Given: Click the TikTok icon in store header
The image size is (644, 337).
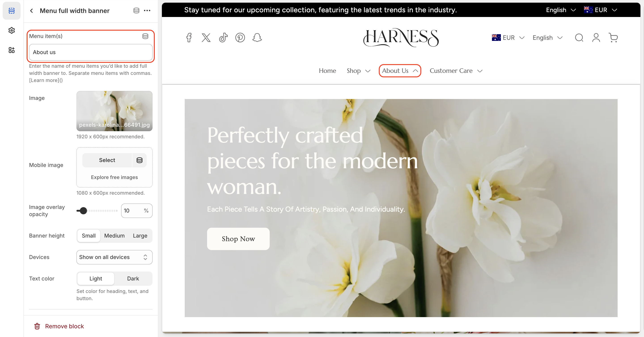Looking at the screenshot, I should point(223,38).
